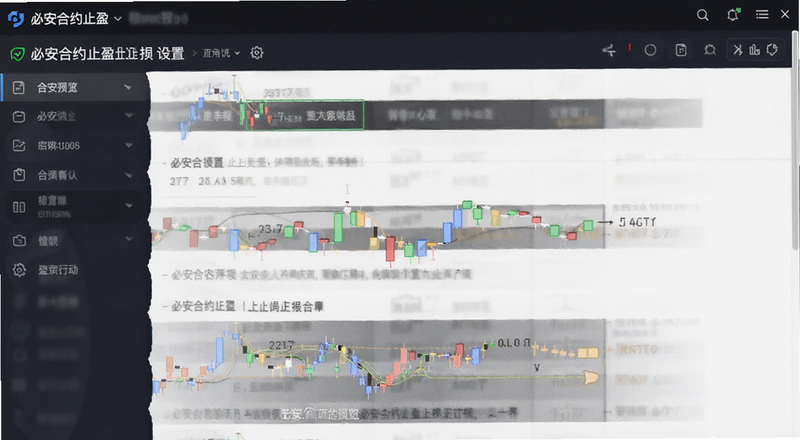This screenshot has width=800, height=440.
Task: Expand the chevron on the camera-folder sidebar row
Action: pyautogui.click(x=129, y=239)
